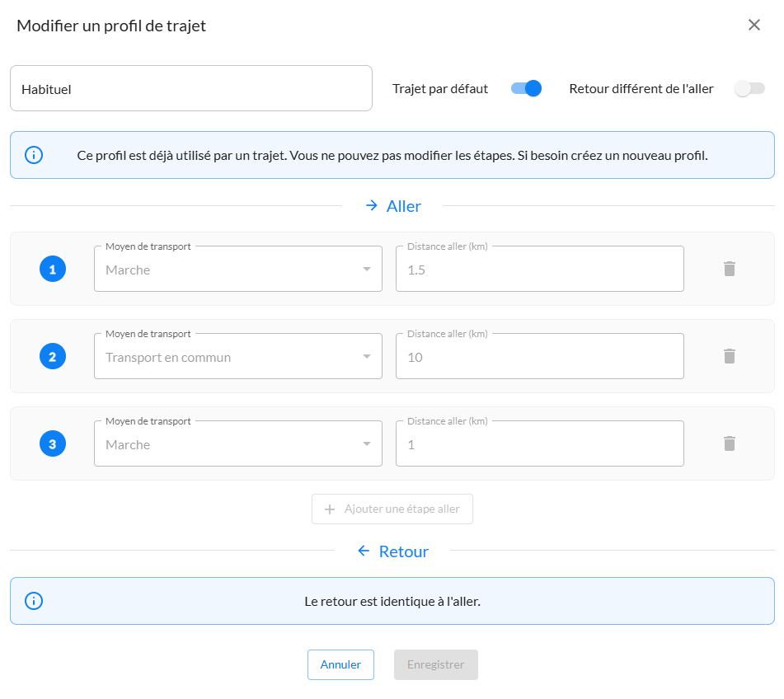The height and width of the screenshot is (699, 784).
Task: Expand the "Transport en commun" dropdown
Action: click(x=237, y=357)
